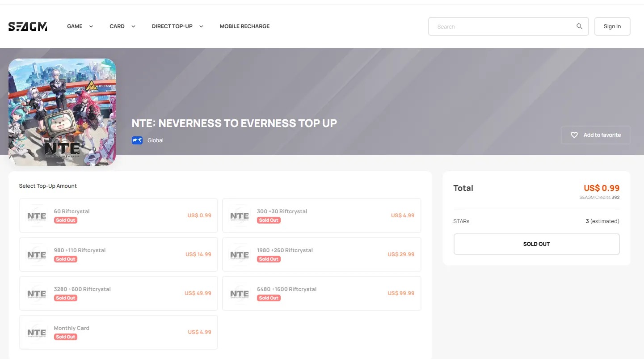Click the Global region label
The image size is (644, 359).
pos(156,140)
